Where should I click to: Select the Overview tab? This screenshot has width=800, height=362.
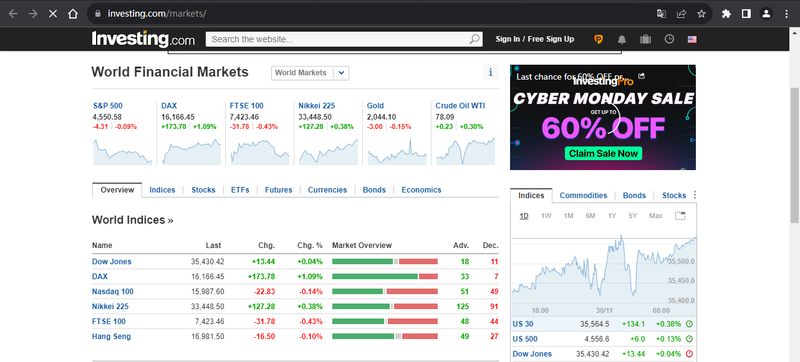[x=117, y=190]
